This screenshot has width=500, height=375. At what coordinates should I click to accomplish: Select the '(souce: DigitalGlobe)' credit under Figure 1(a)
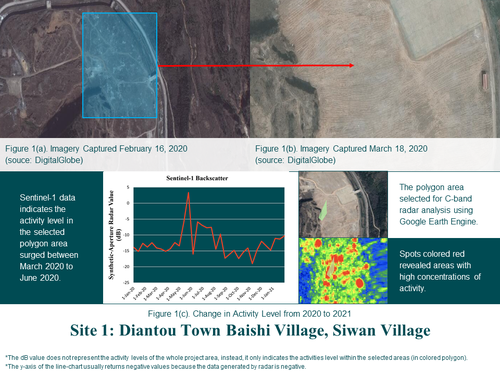click(44, 160)
